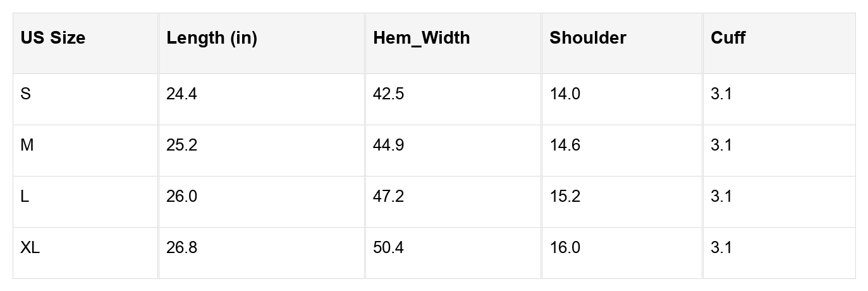The height and width of the screenshot is (291, 868).
Task: Click the 16.0 shoulder cell
Action: click(x=565, y=247)
